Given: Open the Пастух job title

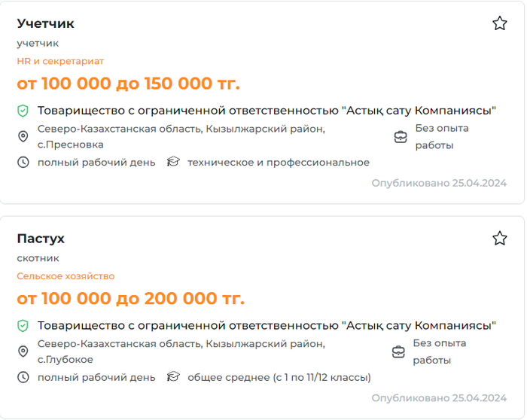Looking at the screenshot, I should 41,239.
